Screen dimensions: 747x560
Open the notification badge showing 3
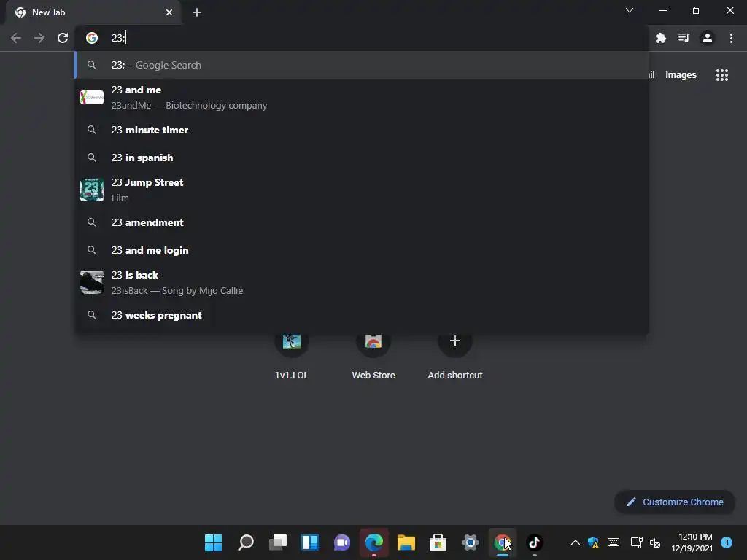click(727, 542)
